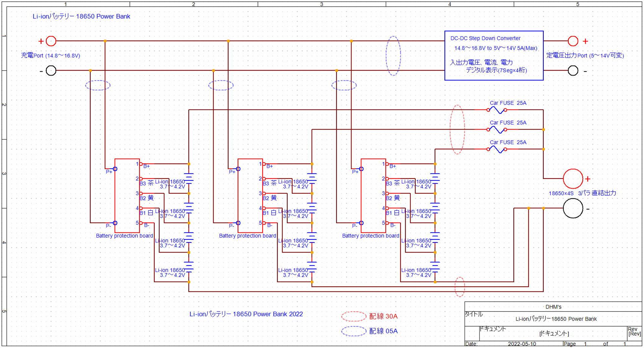Image resolution: width=644 pixels, height=348 pixels.
Task: Select the blue dashed ellipse left of the DC-DC converter
Action: [x=393, y=56]
